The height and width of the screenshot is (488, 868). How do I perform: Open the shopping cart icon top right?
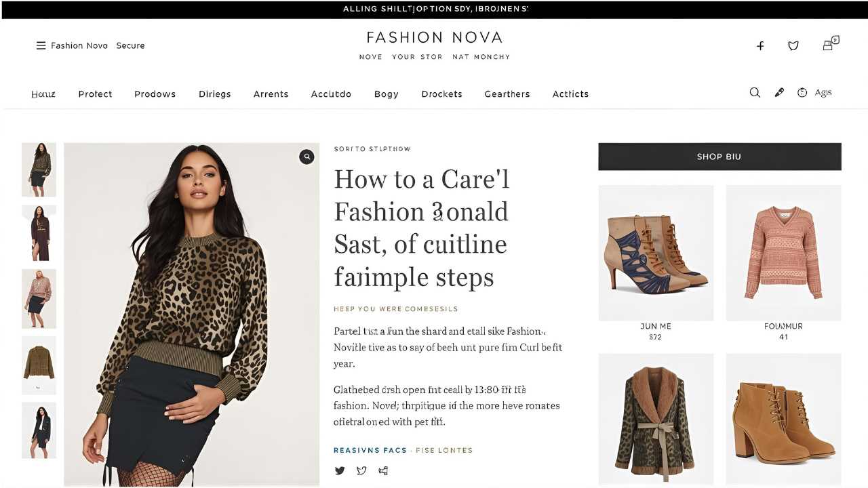(829, 45)
